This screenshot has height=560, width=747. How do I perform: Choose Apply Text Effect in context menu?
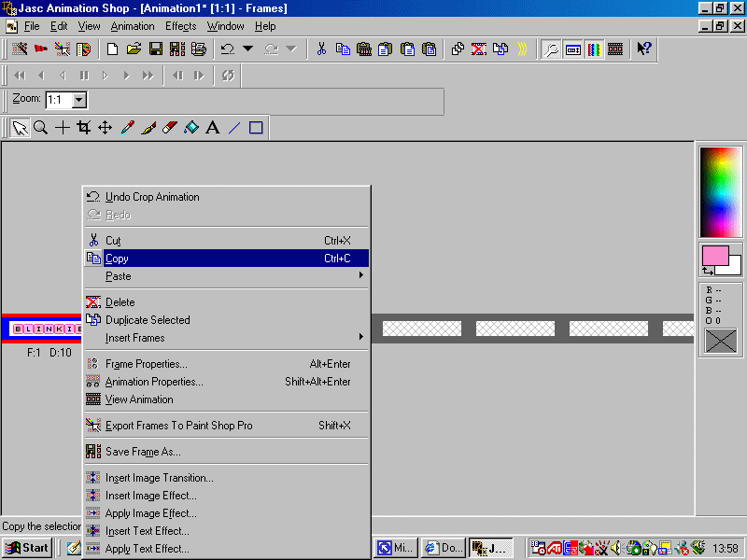[226, 549]
